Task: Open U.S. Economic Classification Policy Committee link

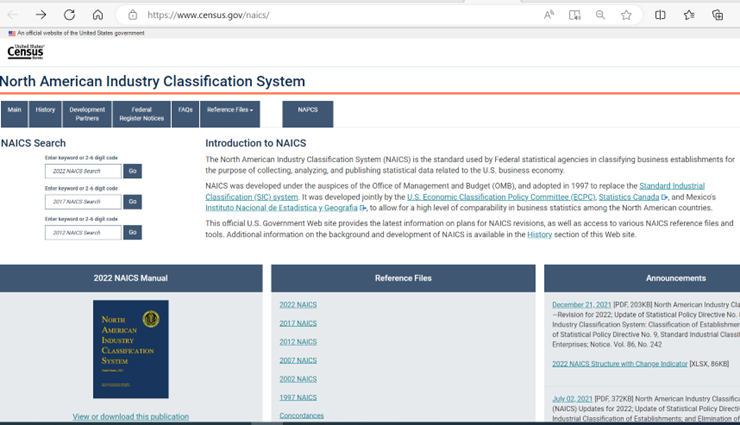Action: tap(501, 197)
